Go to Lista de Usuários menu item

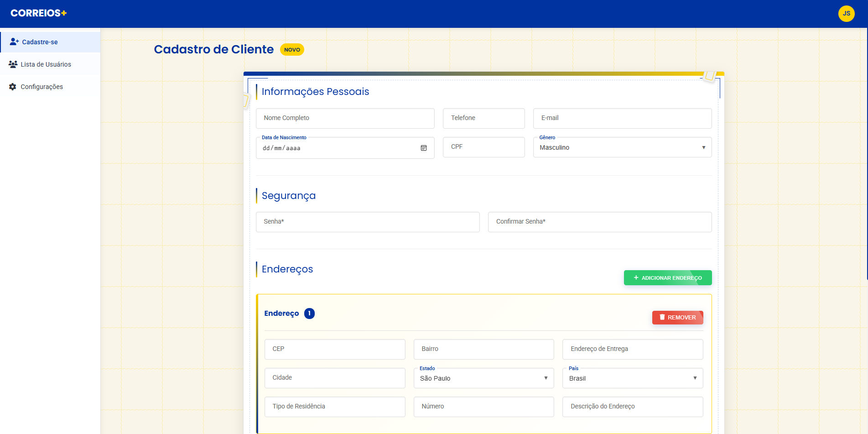pos(46,64)
